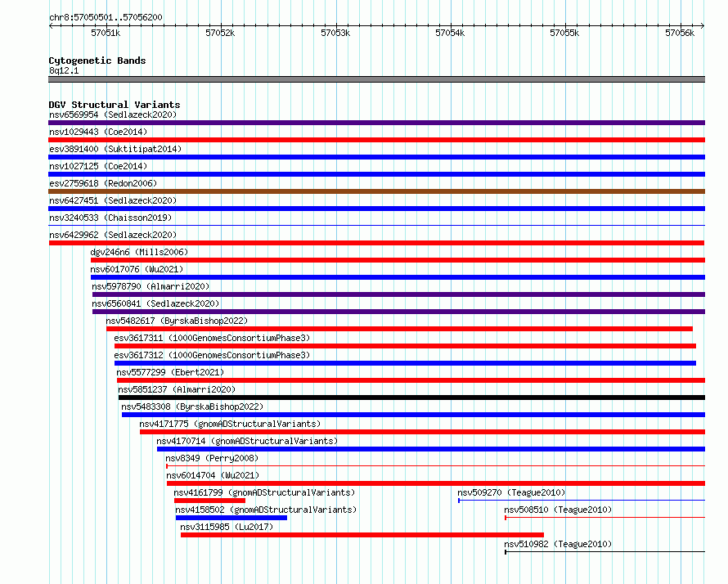Viewport: 728px width, 584px height.
Task: Open the esv3891400 (Suktitipat2014) label
Action: pos(115,149)
